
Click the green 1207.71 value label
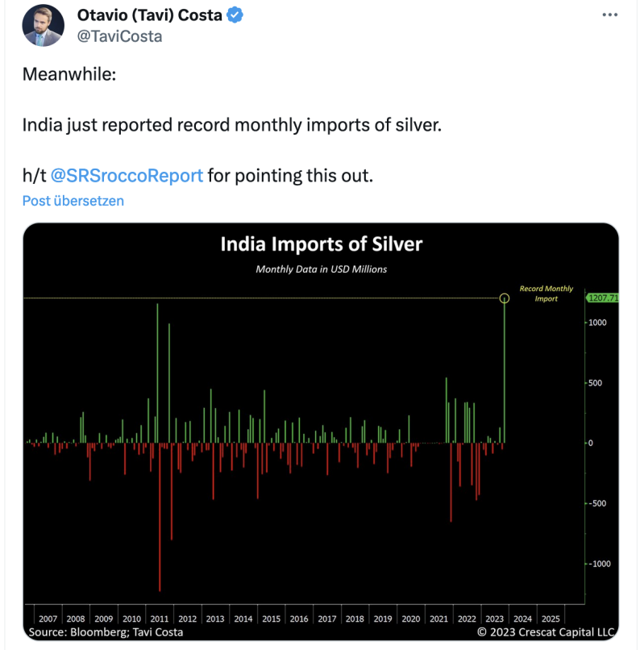pos(602,298)
